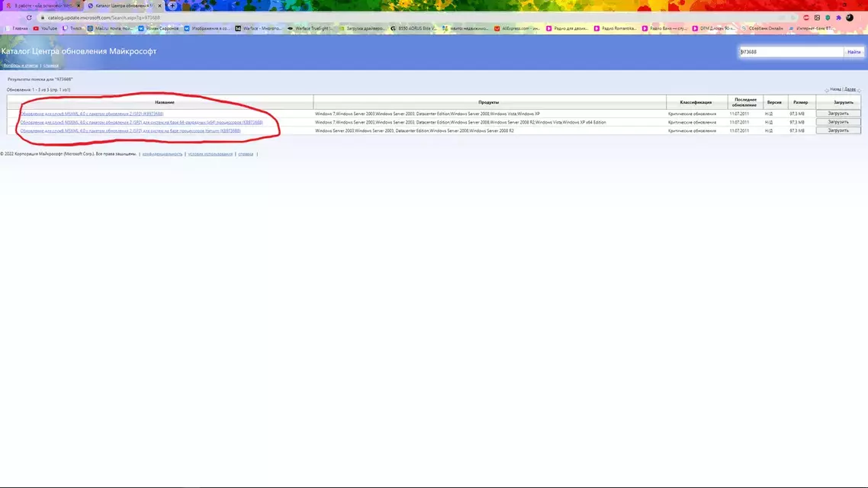The image size is (868, 488).
Task: Open the MSXML 4.0 x64 processors update link
Action: pos(141,122)
